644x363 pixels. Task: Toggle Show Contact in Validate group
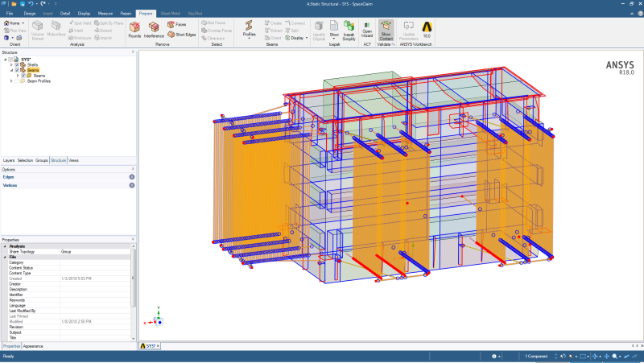click(x=386, y=31)
